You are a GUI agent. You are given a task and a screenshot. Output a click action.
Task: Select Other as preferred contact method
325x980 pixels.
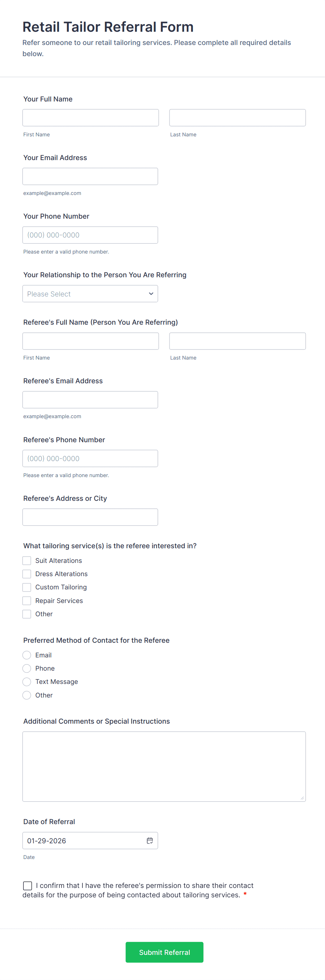point(27,695)
